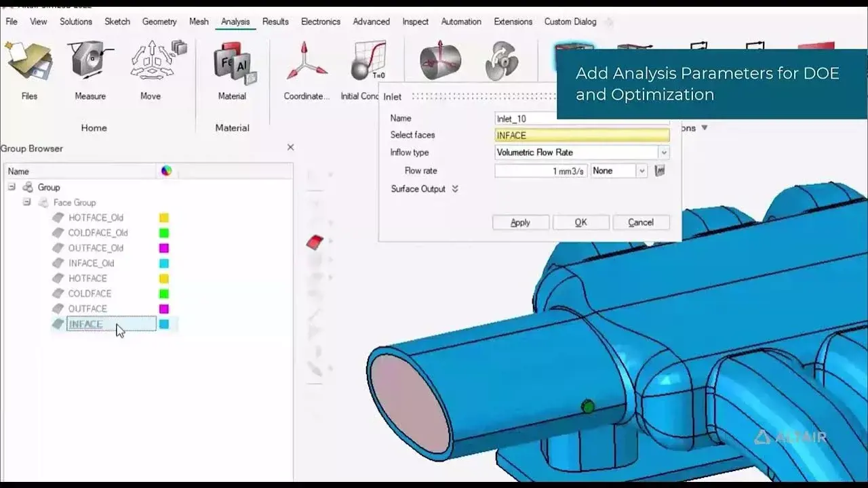This screenshot has height=488, width=868.
Task: Click Apply in the Inlet dialog
Action: pyautogui.click(x=520, y=222)
